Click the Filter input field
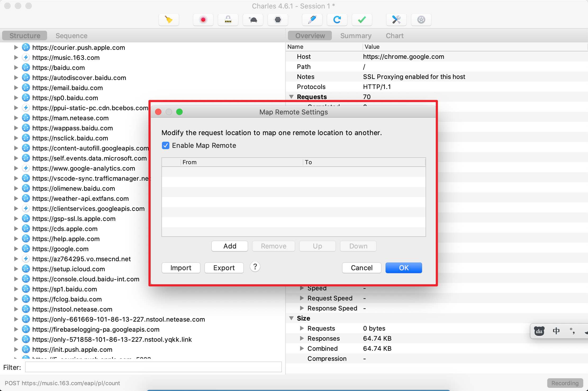The width and height of the screenshot is (588, 391). [153, 367]
